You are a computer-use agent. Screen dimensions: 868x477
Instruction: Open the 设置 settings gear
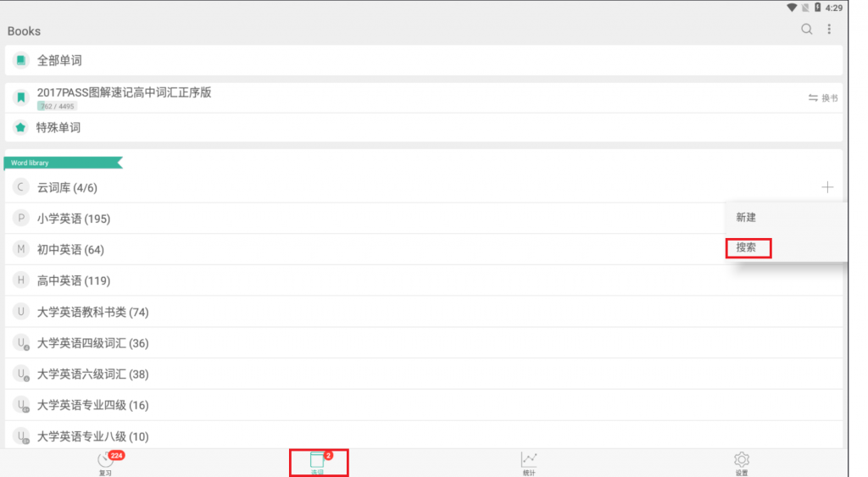[x=742, y=463]
